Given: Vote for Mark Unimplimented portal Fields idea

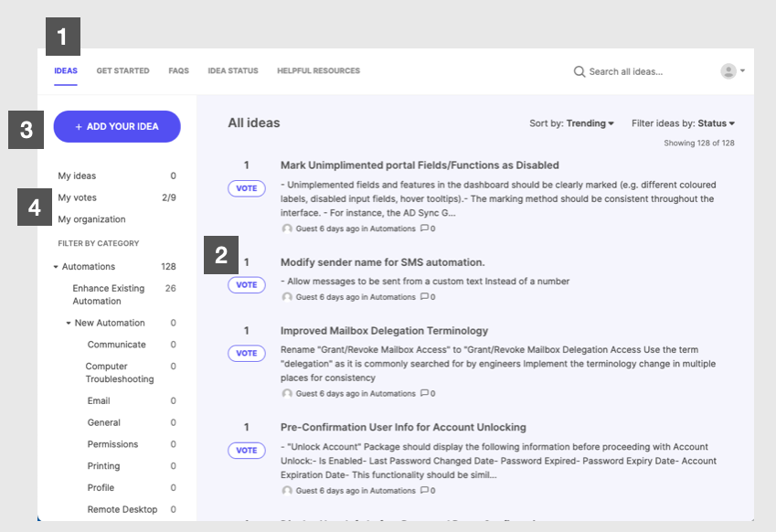Looking at the screenshot, I should (247, 188).
